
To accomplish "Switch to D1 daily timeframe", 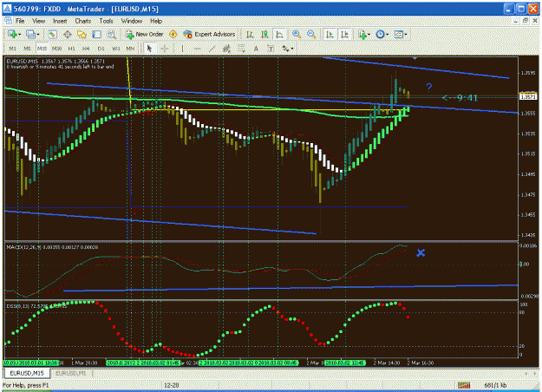I will tap(101, 49).
